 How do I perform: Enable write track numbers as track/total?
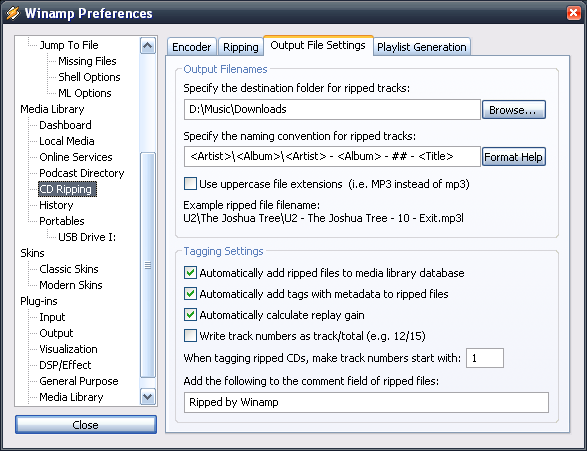click(190, 335)
